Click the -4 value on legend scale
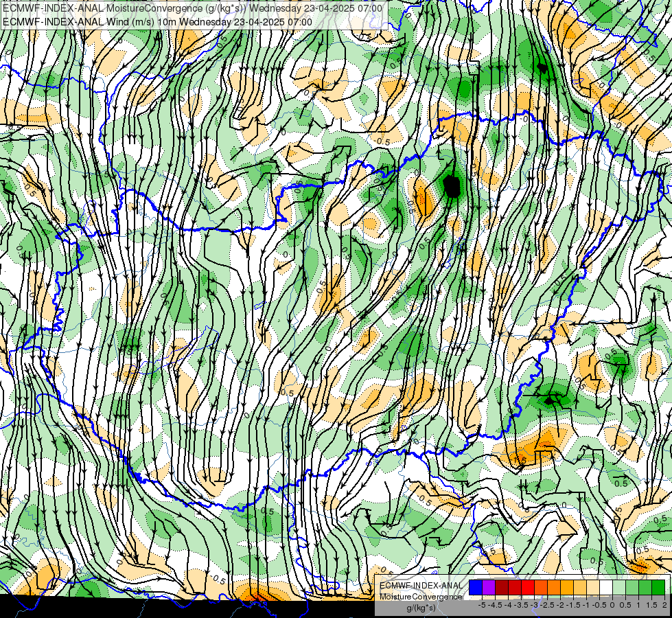Viewport: 672px width, 618px height. click(x=508, y=605)
